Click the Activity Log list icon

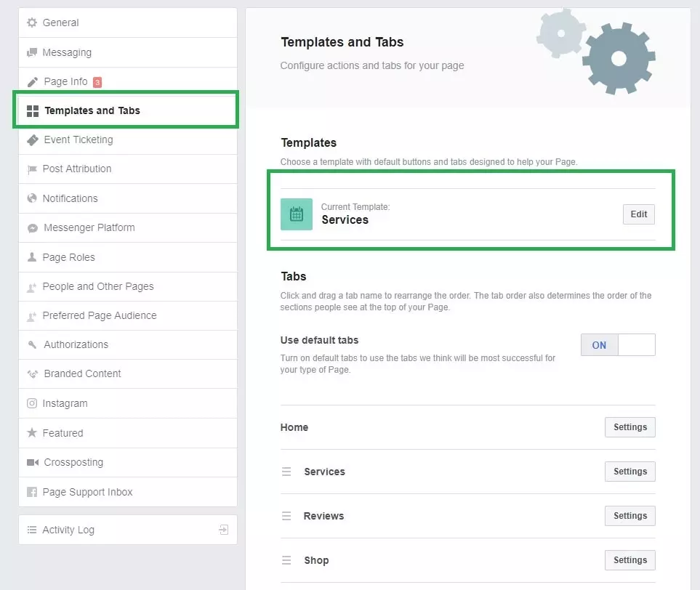coord(32,530)
